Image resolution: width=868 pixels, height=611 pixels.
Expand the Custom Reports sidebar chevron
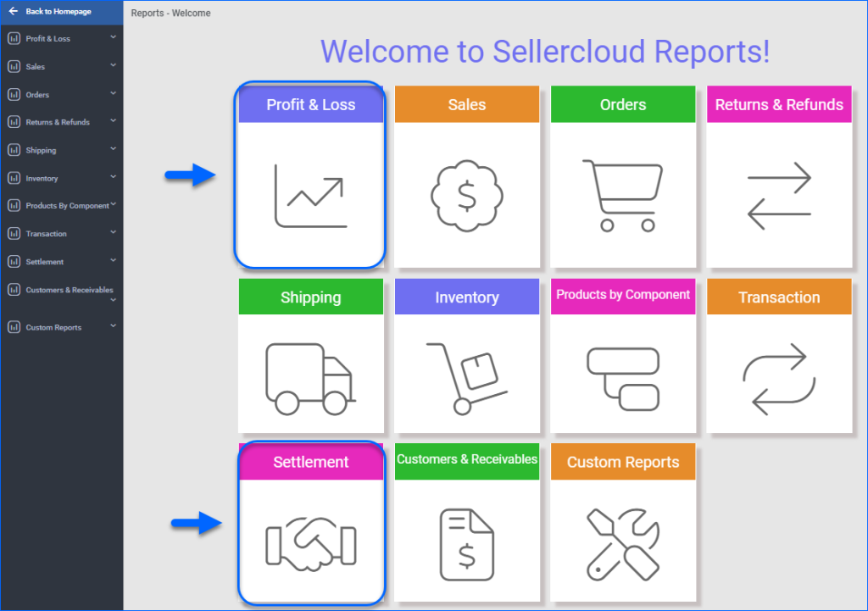110,326
